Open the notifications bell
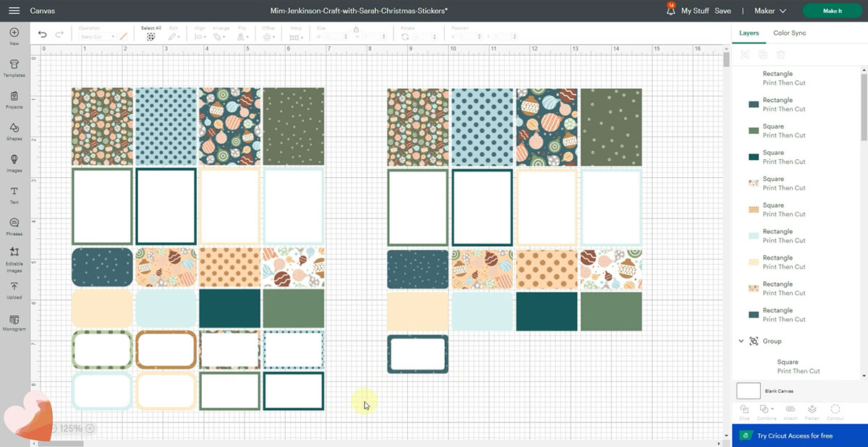868x447 pixels. click(x=670, y=10)
